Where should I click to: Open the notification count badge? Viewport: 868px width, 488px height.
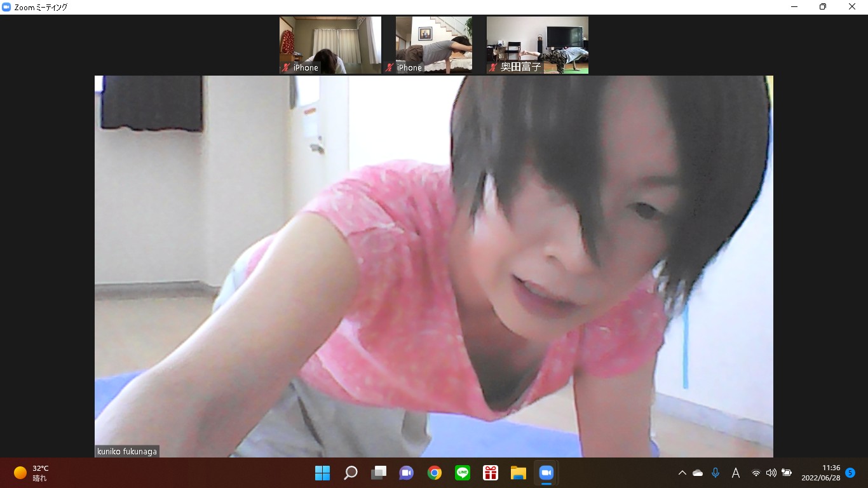click(x=850, y=473)
